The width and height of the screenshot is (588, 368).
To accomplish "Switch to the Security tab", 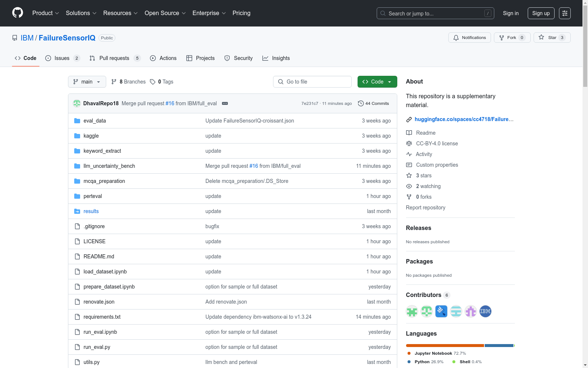I will (239, 58).
